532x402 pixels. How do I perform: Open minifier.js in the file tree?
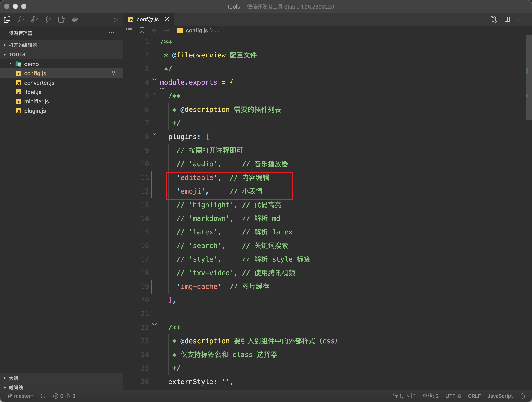click(x=61, y=101)
